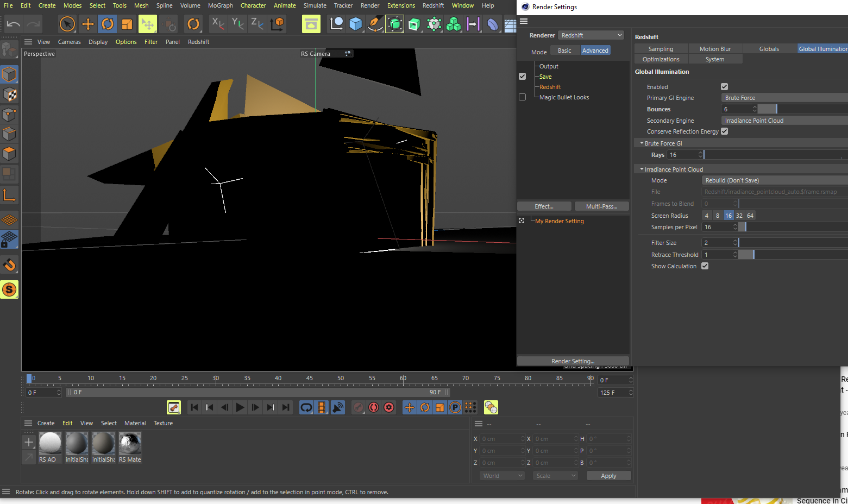Switch to the Motion Blur tab
Viewport: 848px width, 504px height.
(x=715, y=49)
